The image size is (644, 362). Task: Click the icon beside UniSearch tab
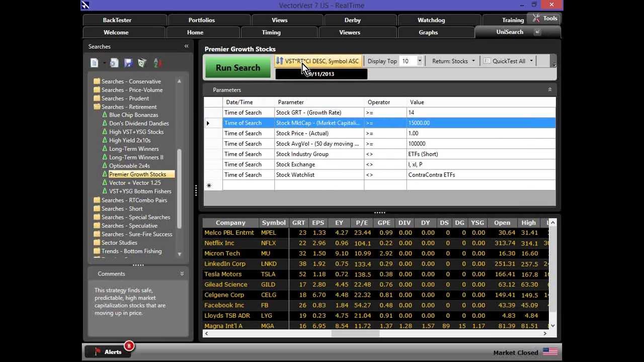[537, 32]
